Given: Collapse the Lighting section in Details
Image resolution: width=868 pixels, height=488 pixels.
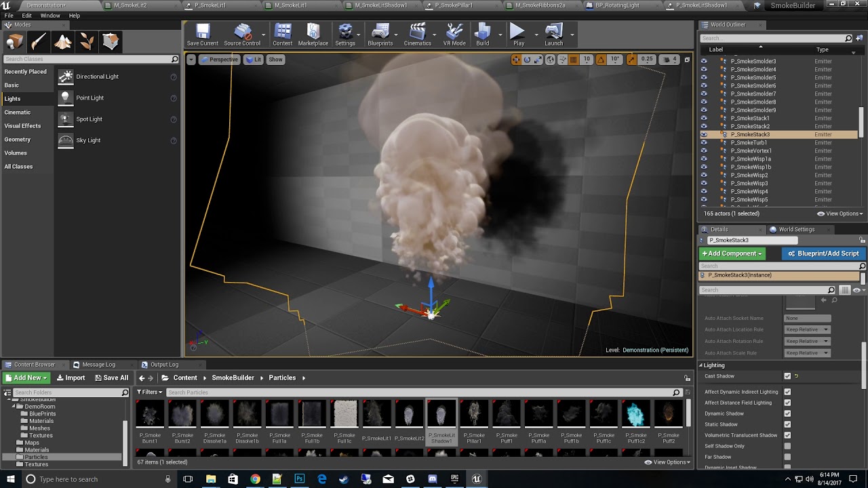Looking at the screenshot, I should 701,365.
